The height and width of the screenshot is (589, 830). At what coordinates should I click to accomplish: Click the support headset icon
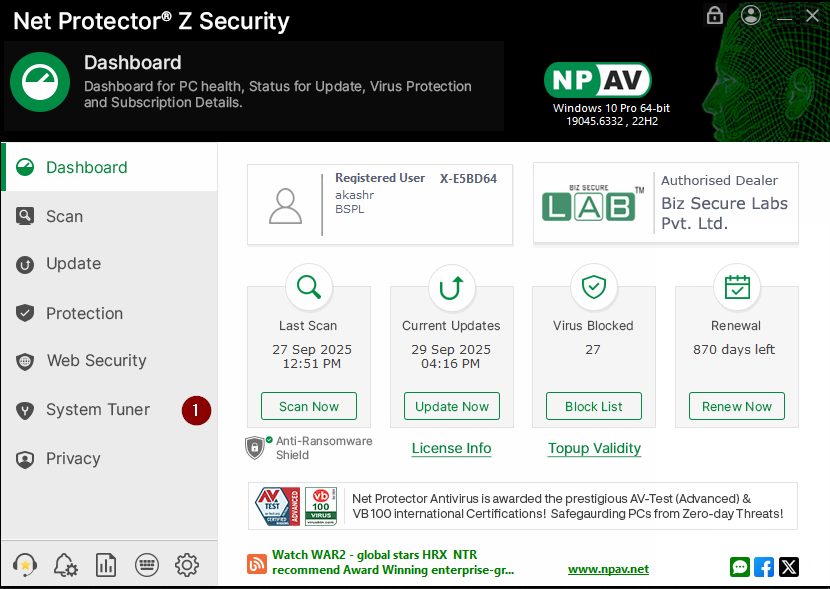(x=23, y=565)
